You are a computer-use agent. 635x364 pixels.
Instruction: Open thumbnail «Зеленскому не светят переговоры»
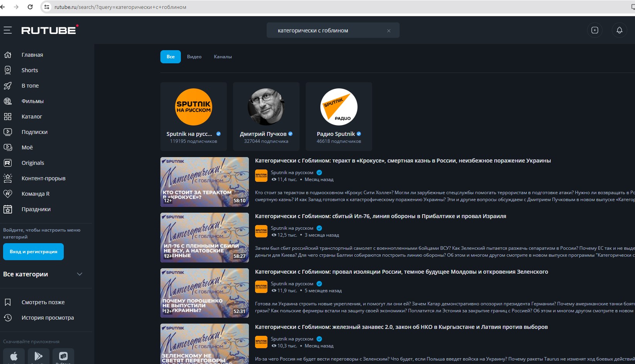click(204, 344)
